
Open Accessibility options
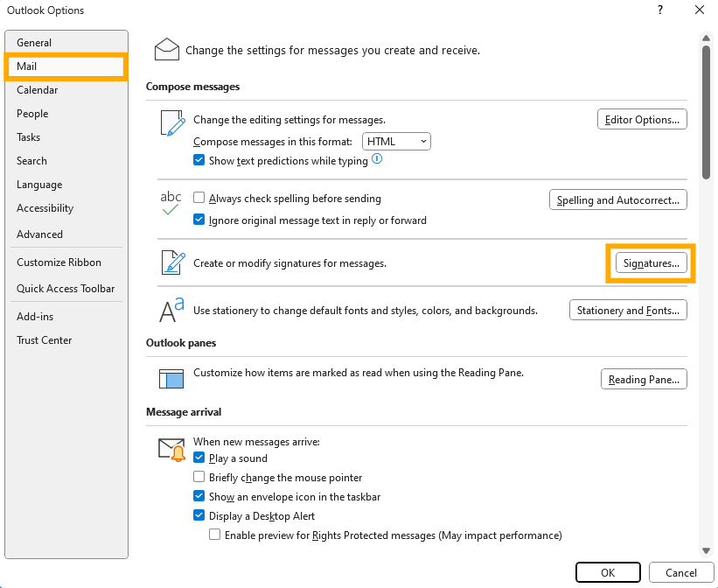(66, 208)
